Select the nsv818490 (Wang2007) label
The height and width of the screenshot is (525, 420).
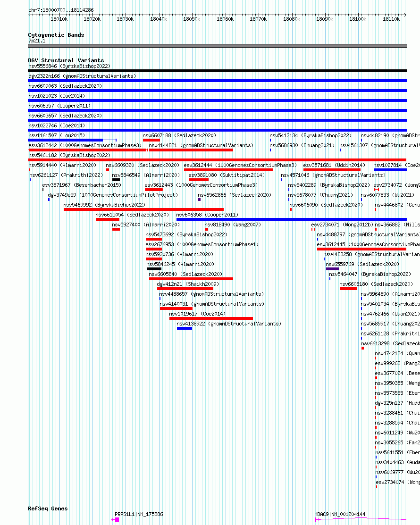click(x=233, y=225)
